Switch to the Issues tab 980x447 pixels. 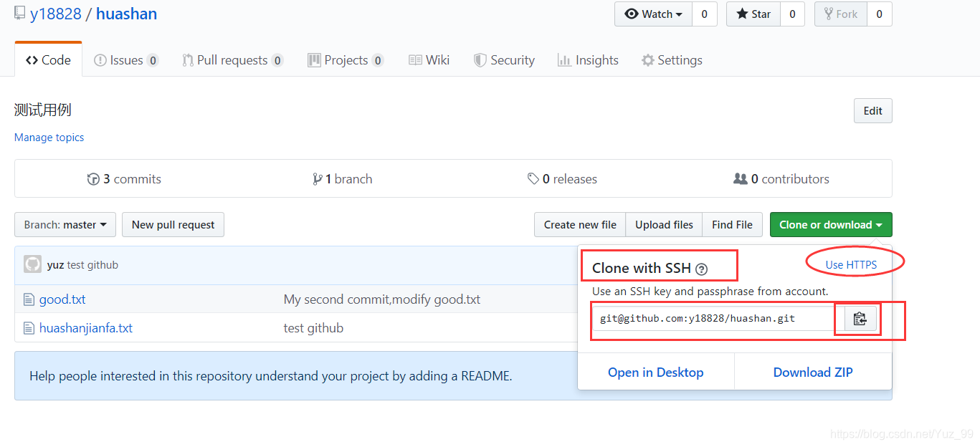point(126,60)
